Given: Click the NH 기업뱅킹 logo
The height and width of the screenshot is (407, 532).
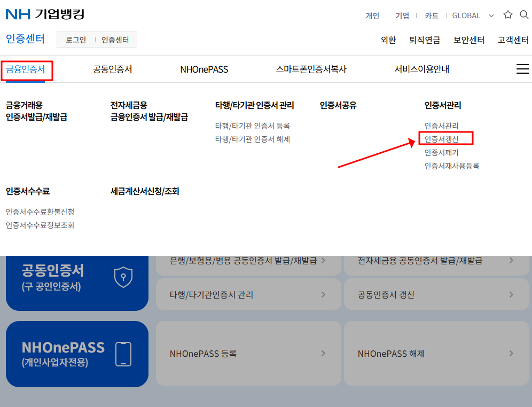Looking at the screenshot, I should [x=45, y=14].
